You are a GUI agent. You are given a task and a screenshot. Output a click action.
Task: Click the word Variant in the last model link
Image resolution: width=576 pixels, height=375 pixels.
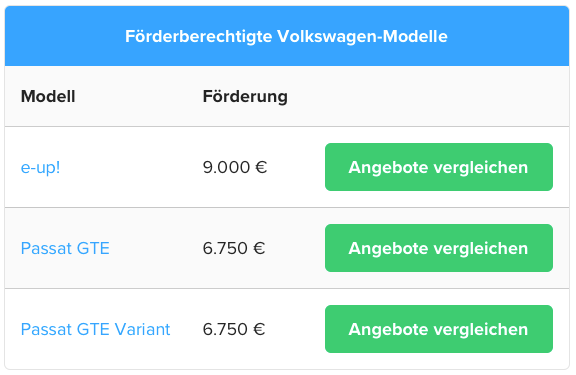tap(143, 329)
